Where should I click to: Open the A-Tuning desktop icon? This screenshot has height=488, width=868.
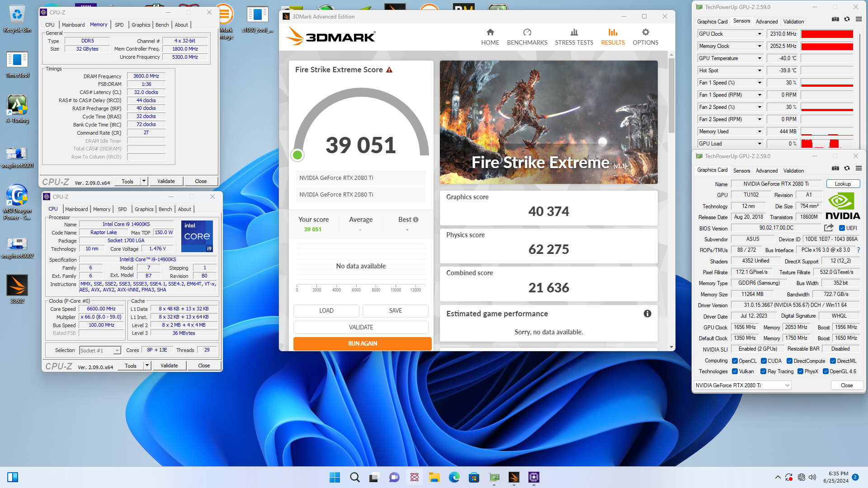click(17, 109)
